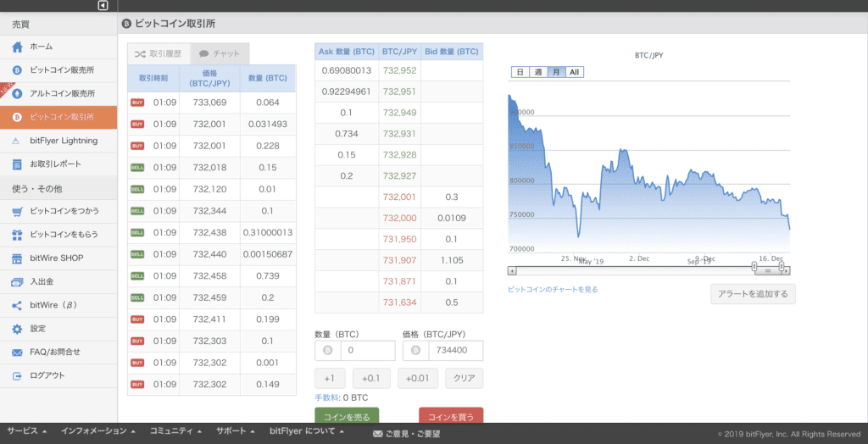This screenshot has width=868, height=444.
Task: Click the triangle icon beside bitFlyer Lightning
Action: 17,142
